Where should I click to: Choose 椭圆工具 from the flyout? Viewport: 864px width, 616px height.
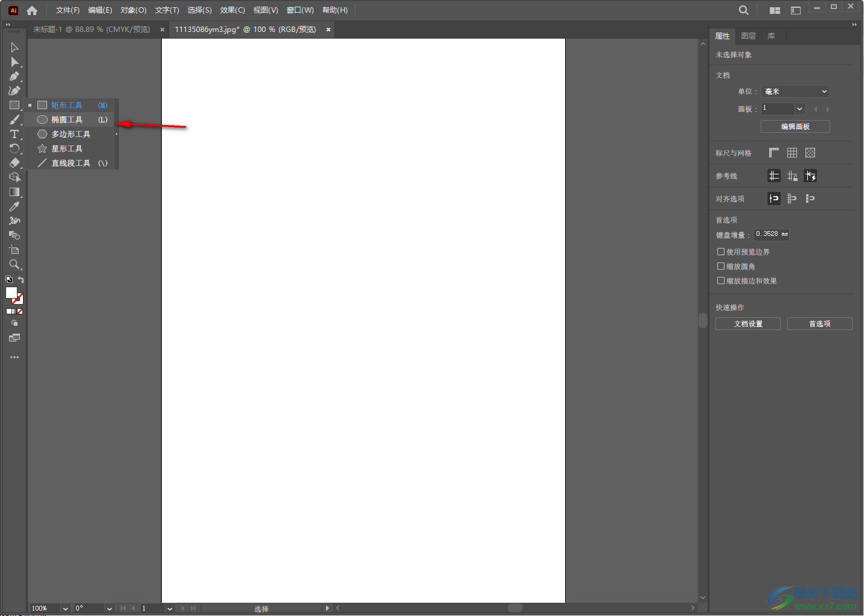[70, 119]
